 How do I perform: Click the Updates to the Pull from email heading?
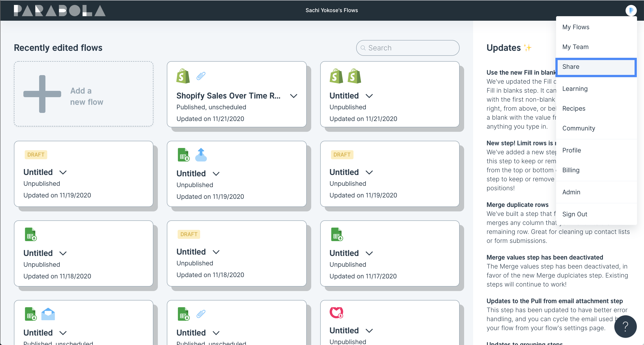point(555,301)
